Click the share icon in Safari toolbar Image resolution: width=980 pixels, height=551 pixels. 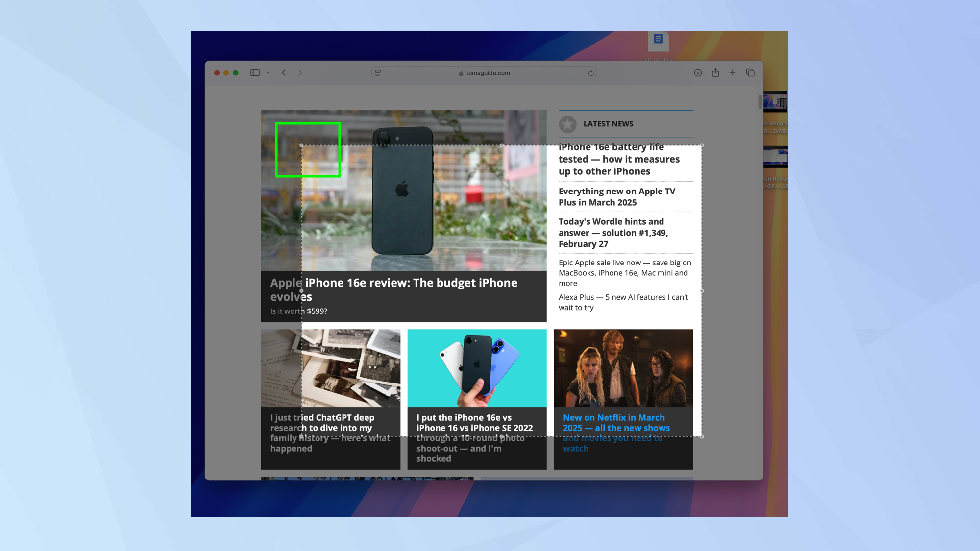(x=715, y=72)
